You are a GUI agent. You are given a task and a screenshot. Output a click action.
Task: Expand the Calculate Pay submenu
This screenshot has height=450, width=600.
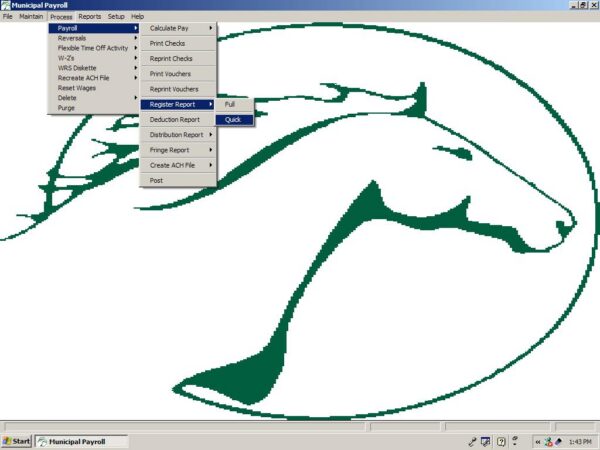coord(178,28)
